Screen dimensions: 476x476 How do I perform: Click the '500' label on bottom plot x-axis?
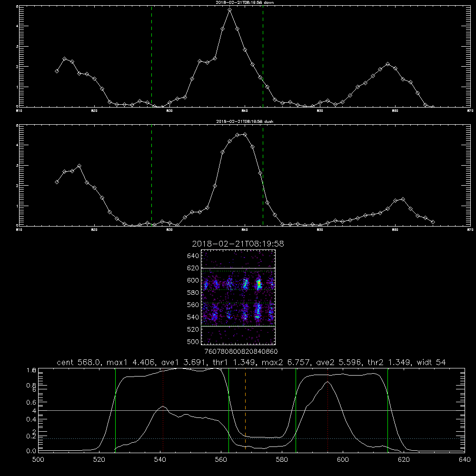(38, 460)
